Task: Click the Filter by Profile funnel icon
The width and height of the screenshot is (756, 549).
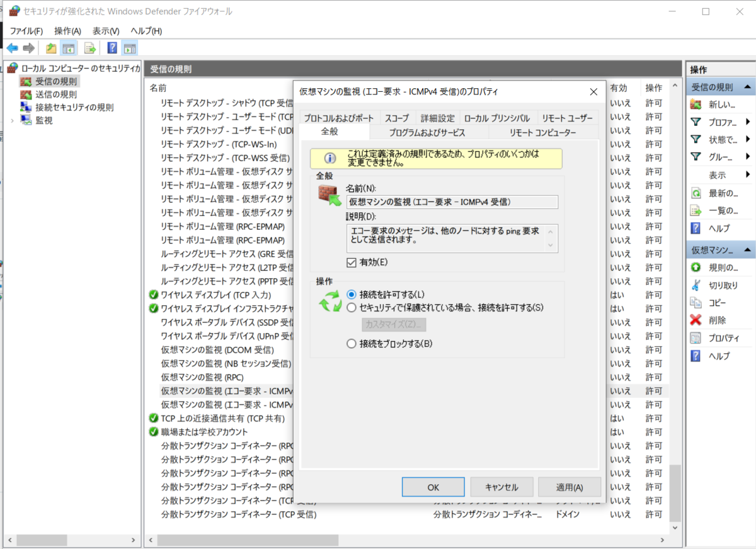Action: 696,122
